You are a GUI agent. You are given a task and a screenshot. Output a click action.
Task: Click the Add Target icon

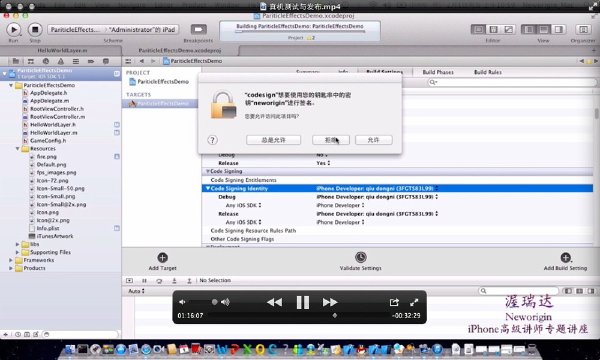coord(162,257)
